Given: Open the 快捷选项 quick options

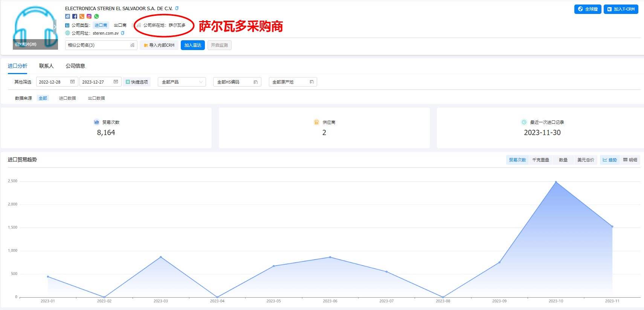Looking at the screenshot, I should coord(137,82).
